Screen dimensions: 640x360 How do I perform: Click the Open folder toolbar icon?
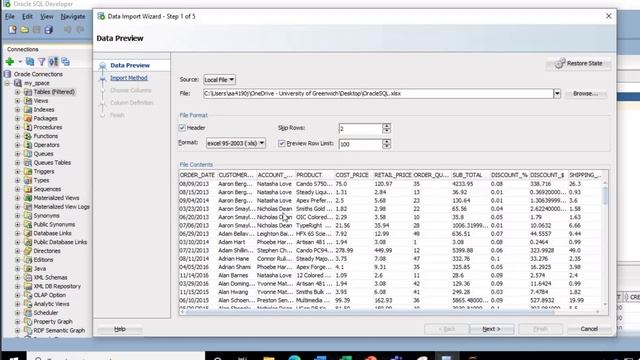click(x=24, y=29)
